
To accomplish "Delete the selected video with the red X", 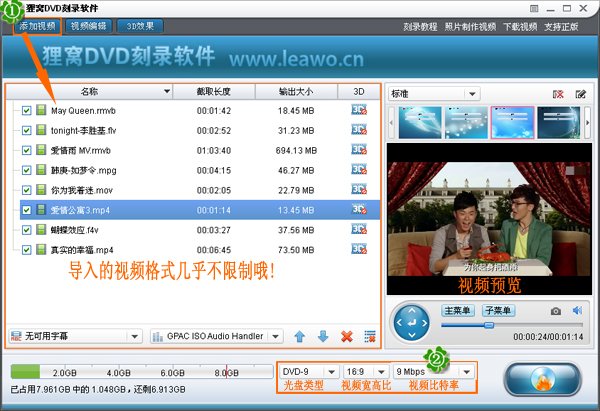I will (347, 336).
